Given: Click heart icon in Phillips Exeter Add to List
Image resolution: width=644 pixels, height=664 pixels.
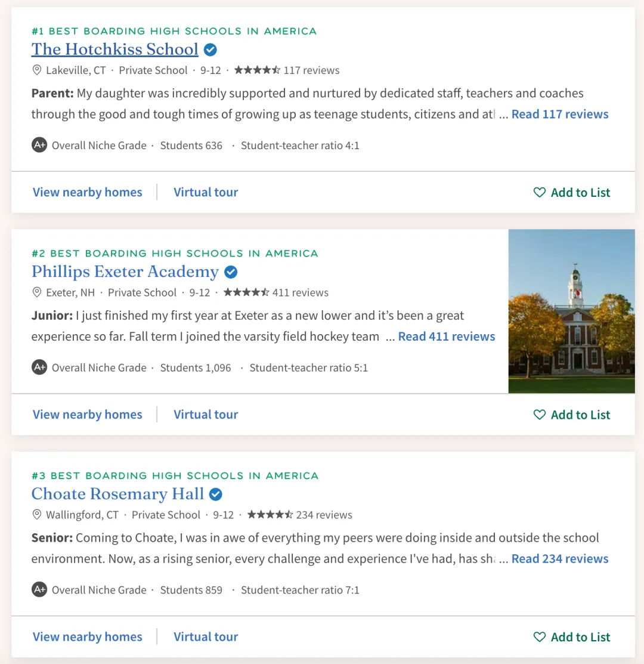Looking at the screenshot, I should pyautogui.click(x=540, y=415).
